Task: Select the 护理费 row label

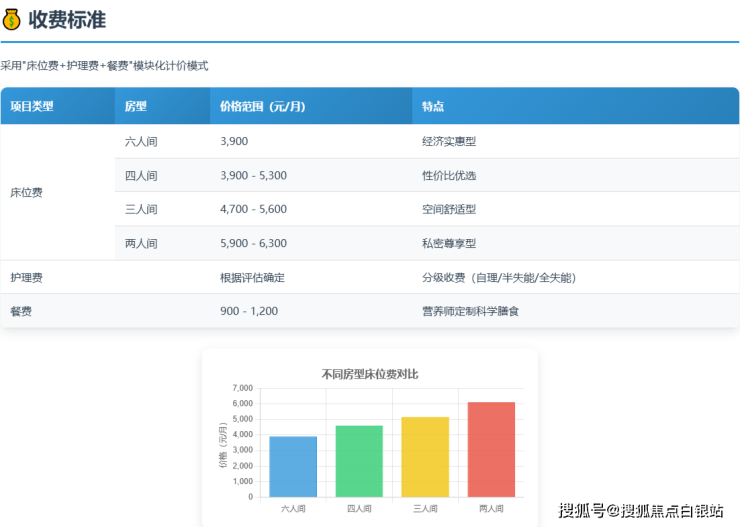Action: tap(26, 277)
